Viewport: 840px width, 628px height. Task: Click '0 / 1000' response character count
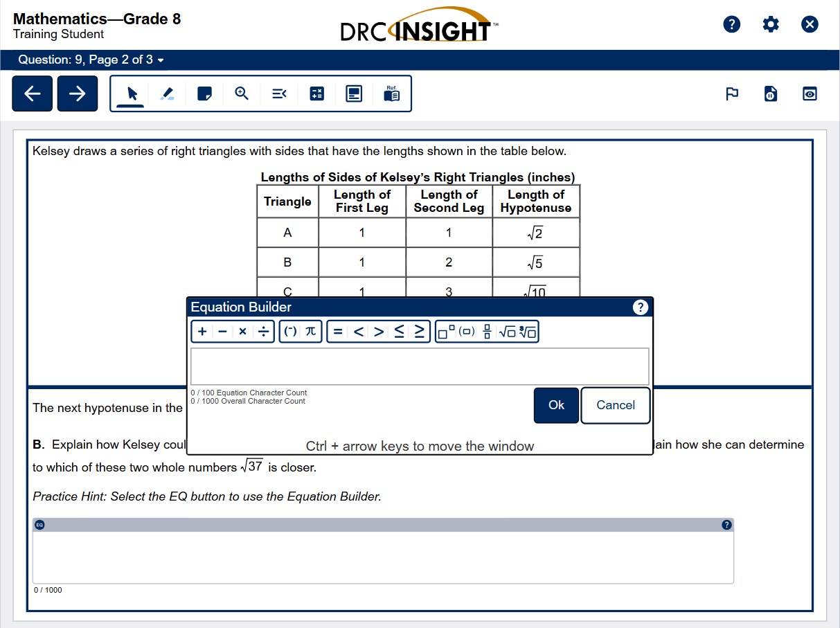pos(48,590)
